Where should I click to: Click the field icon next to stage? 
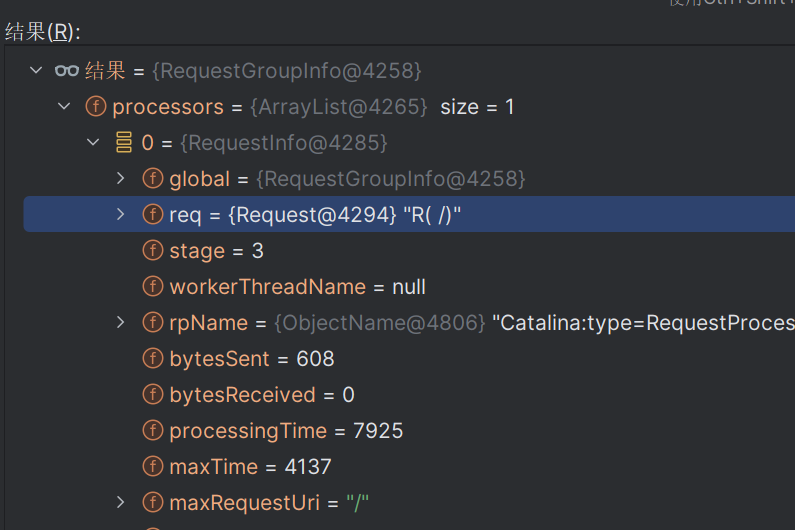click(153, 251)
